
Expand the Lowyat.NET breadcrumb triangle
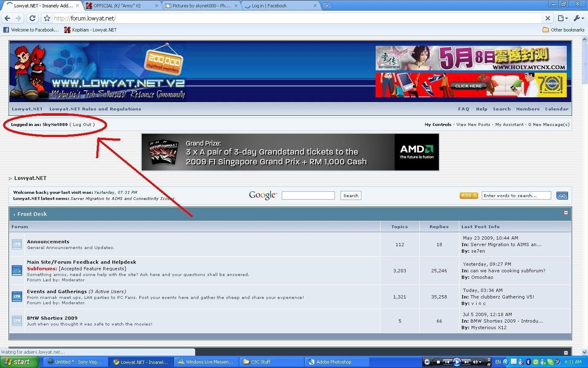click(x=11, y=179)
